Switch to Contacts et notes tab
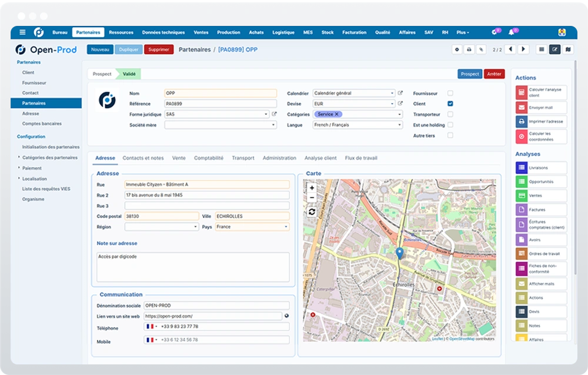Image resolution: width=588 pixels, height=375 pixels. [143, 158]
